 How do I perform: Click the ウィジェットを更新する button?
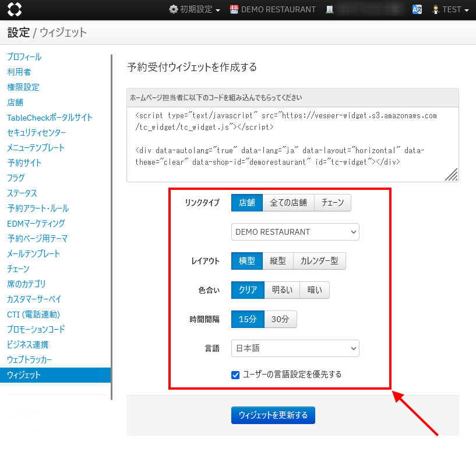(x=273, y=415)
